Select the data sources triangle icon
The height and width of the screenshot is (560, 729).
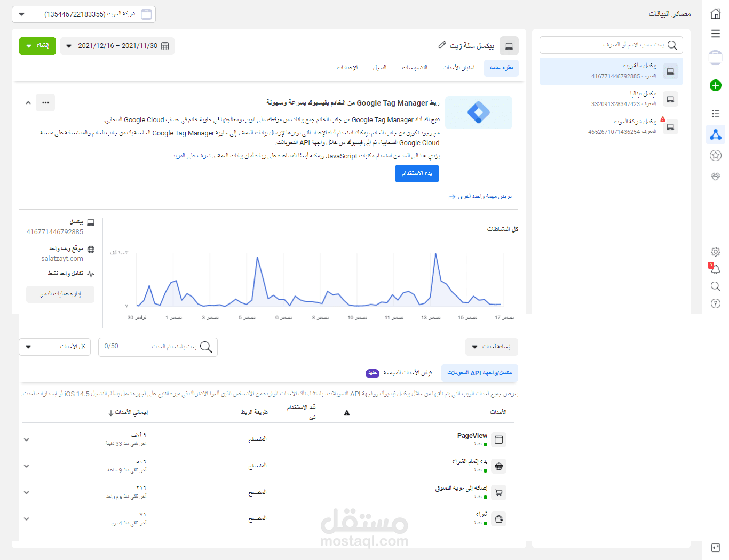[716, 134]
